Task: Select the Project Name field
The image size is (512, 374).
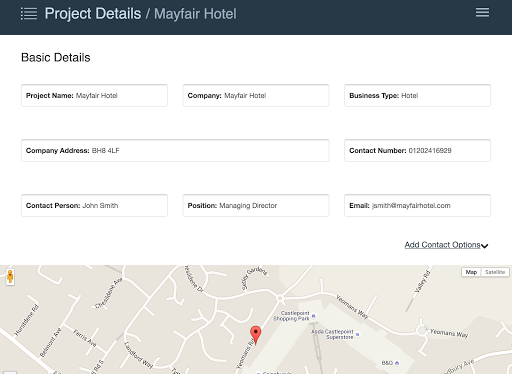Action: pyautogui.click(x=94, y=96)
